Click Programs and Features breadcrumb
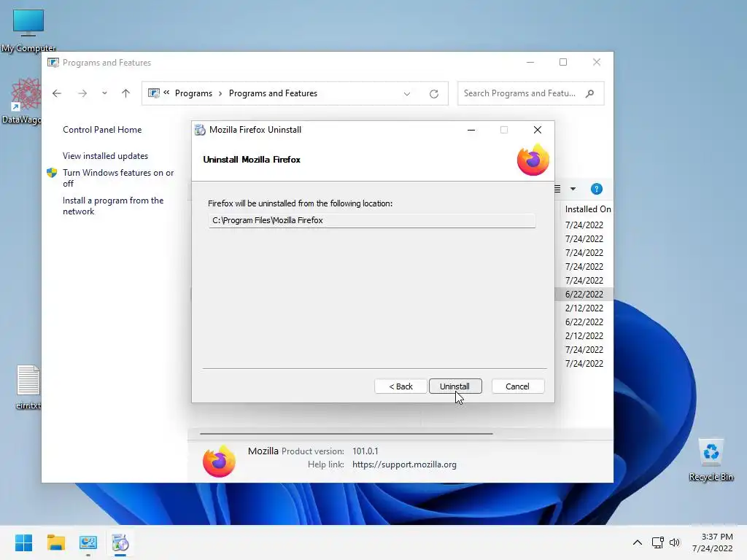 [x=273, y=93]
